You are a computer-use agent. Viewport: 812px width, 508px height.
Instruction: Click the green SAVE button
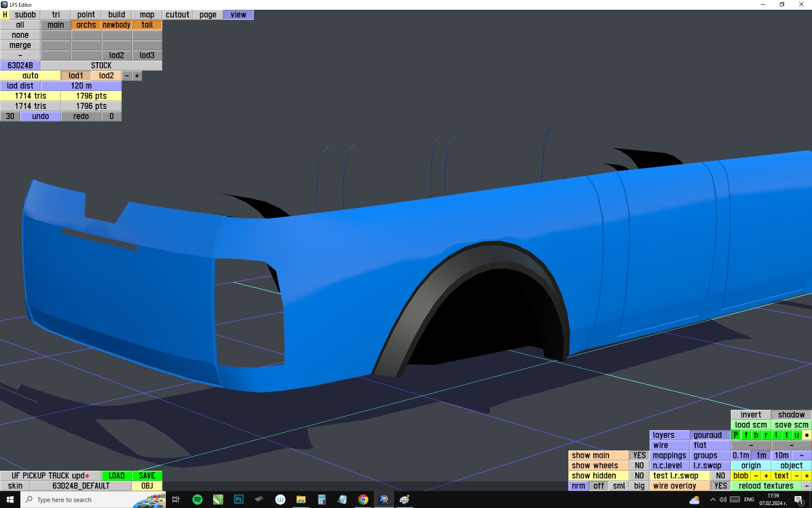147,475
